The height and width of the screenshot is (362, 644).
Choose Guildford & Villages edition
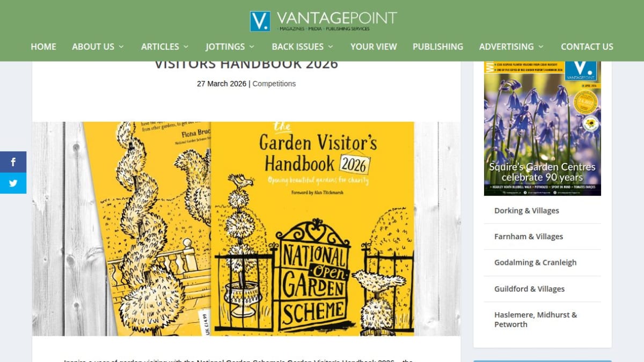pos(530,289)
